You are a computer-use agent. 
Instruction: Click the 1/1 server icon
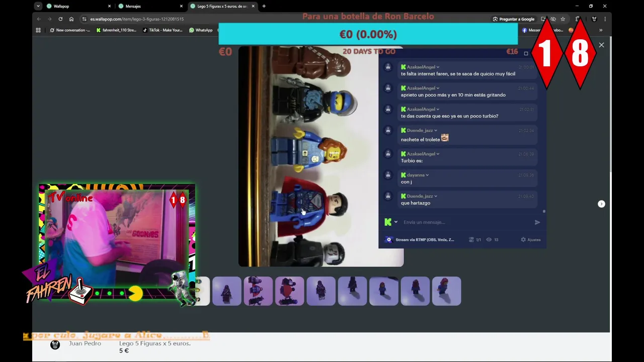471,240
